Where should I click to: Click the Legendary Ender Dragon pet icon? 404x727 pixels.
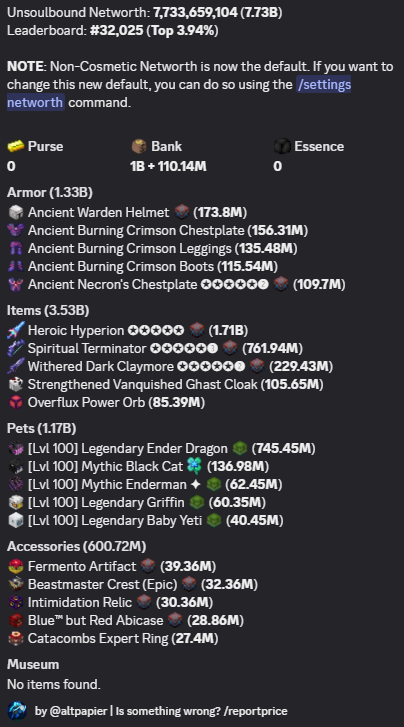[16, 448]
